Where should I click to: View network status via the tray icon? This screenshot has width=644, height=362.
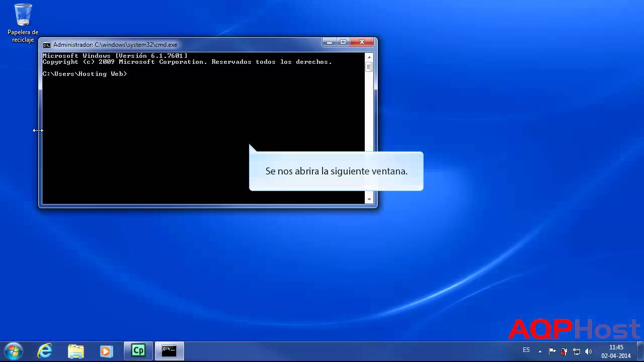tap(577, 350)
